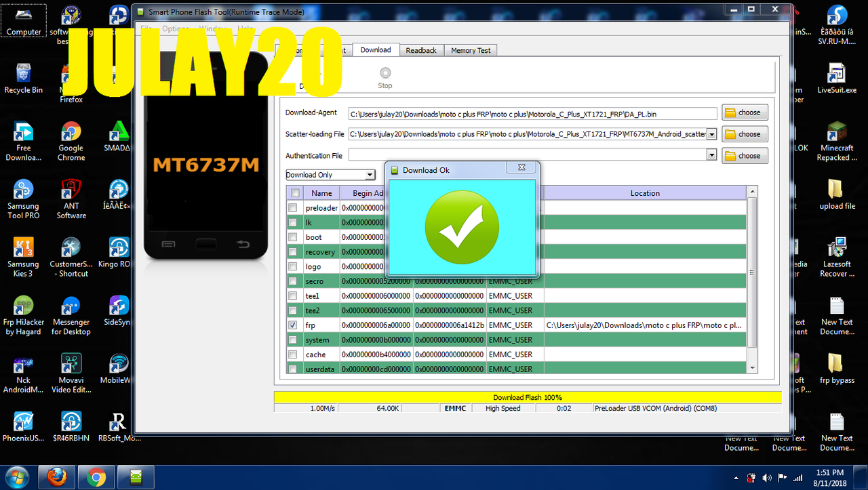The width and height of the screenshot is (868, 490).
Task: Close the Download Ok dialog
Action: point(521,167)
